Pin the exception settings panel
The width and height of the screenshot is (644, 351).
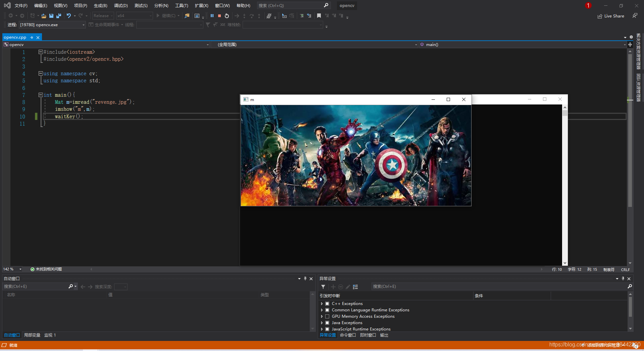click(x=623, y=278)
